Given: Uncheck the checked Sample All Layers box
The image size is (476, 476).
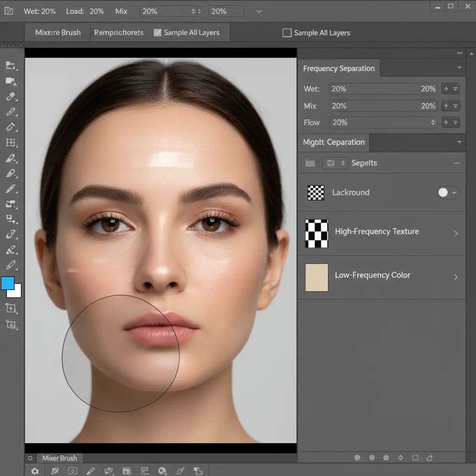Looking at the screenshot, I should click(158, 33).
